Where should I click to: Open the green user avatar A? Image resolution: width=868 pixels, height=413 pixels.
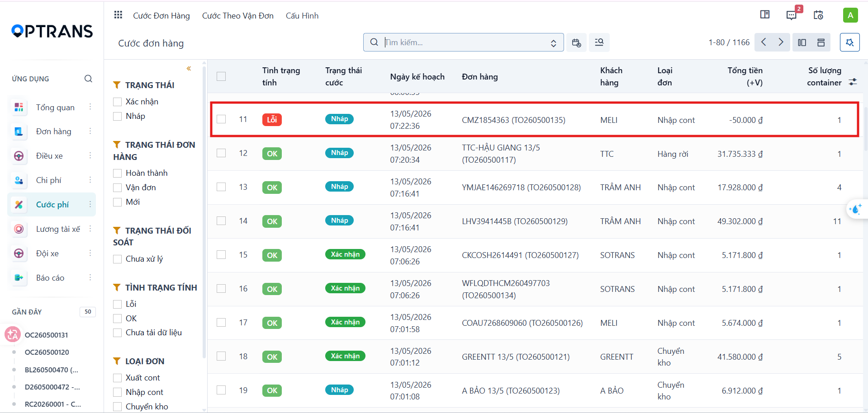click(x=850, y=15)
